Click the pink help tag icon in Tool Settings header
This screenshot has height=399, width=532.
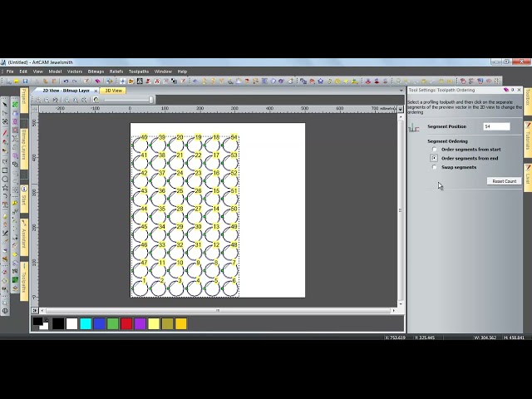(506, 90)
